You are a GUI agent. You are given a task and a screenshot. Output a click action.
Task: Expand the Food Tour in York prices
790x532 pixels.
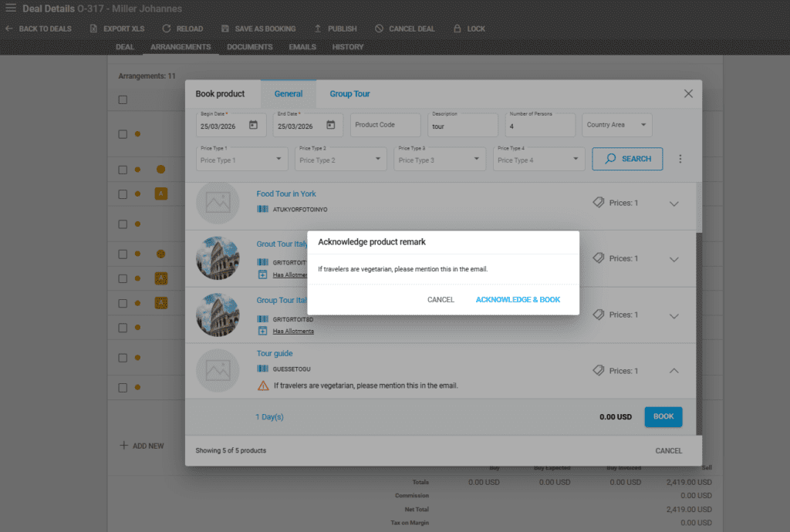[674, 204]
